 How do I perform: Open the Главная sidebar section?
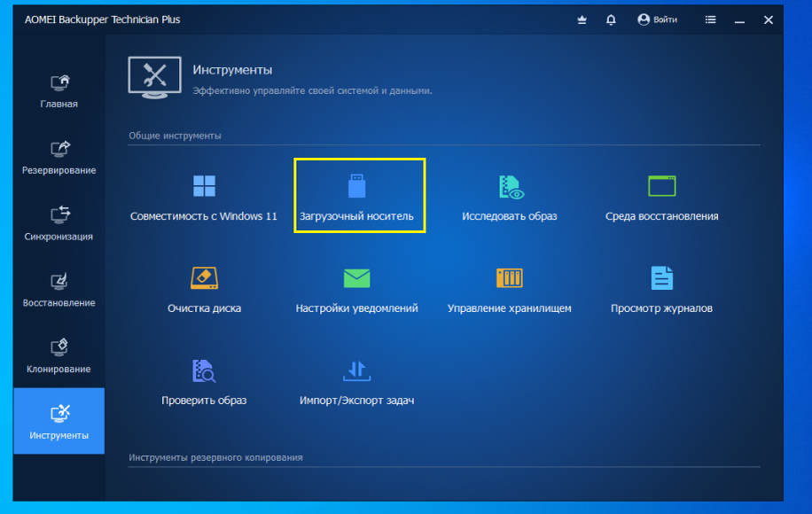tap(59, 91)
